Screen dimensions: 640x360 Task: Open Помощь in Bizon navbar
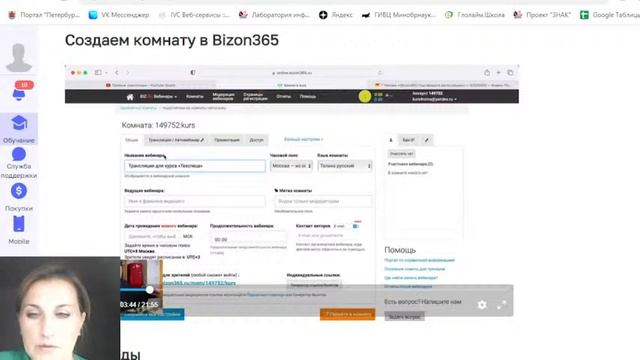click(308, 97)
